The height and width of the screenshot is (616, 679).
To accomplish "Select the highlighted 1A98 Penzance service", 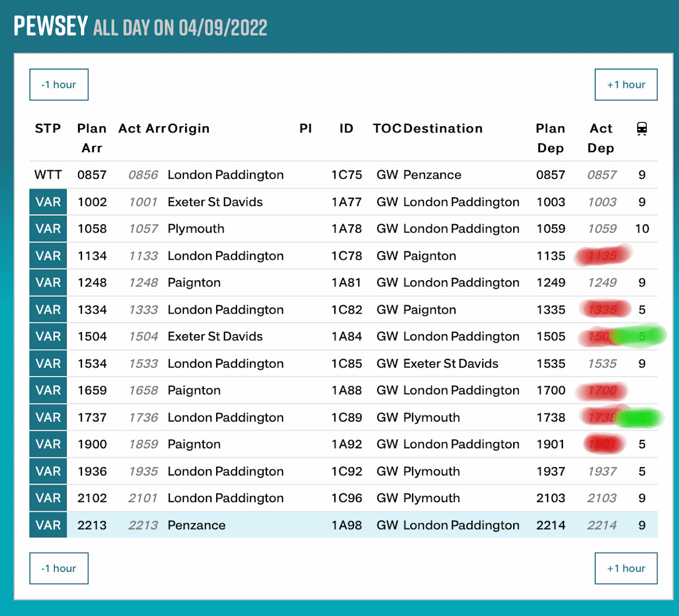I will (x=346, y=525).
